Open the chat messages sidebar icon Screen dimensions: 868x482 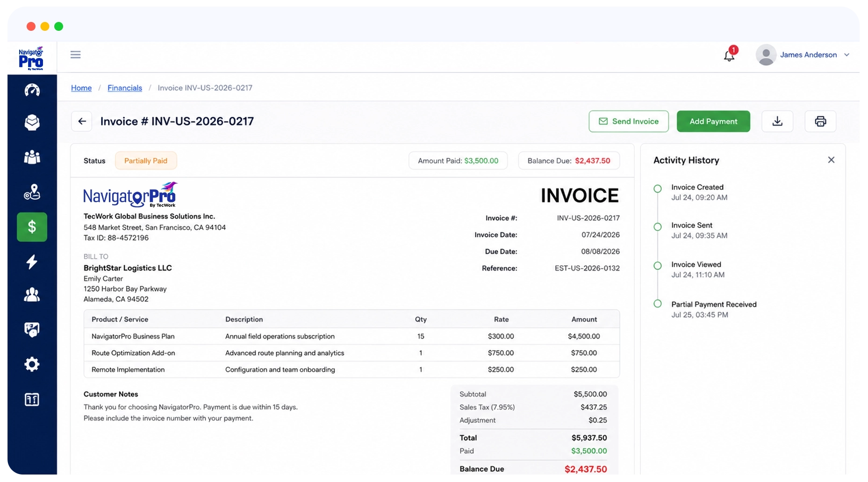[x=32, y=330]
